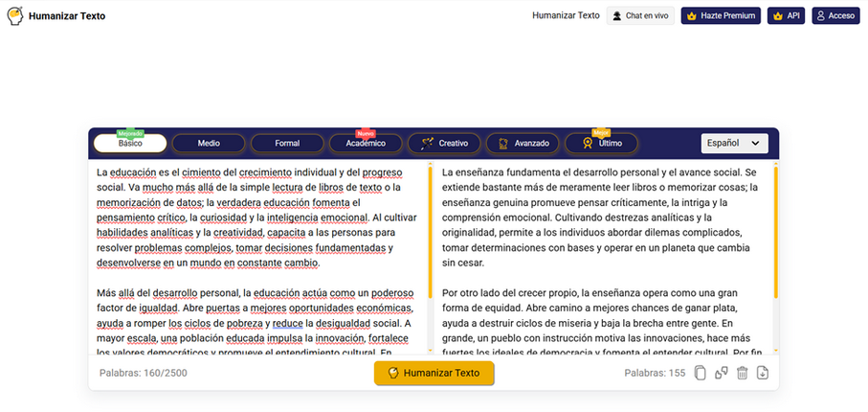This screenshot has width=868, height=412.
Task: Choose the Académico mode
Action: pos(366,143)
